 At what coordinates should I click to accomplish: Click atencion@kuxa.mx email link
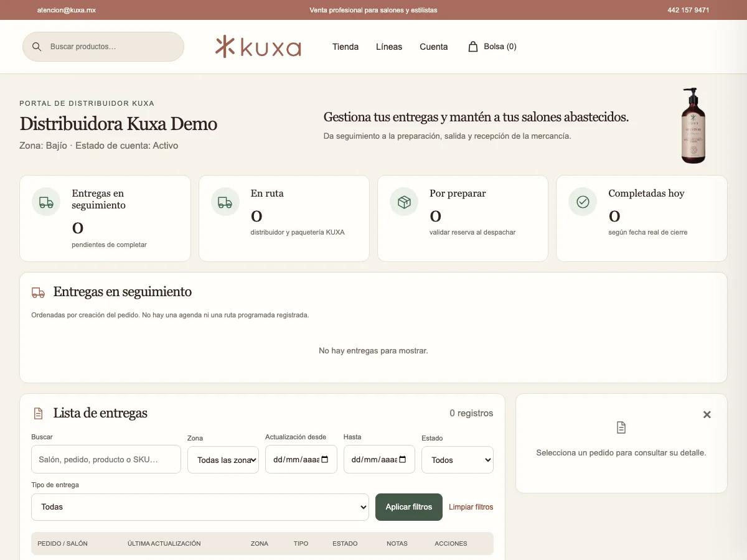tap(67, 10)
